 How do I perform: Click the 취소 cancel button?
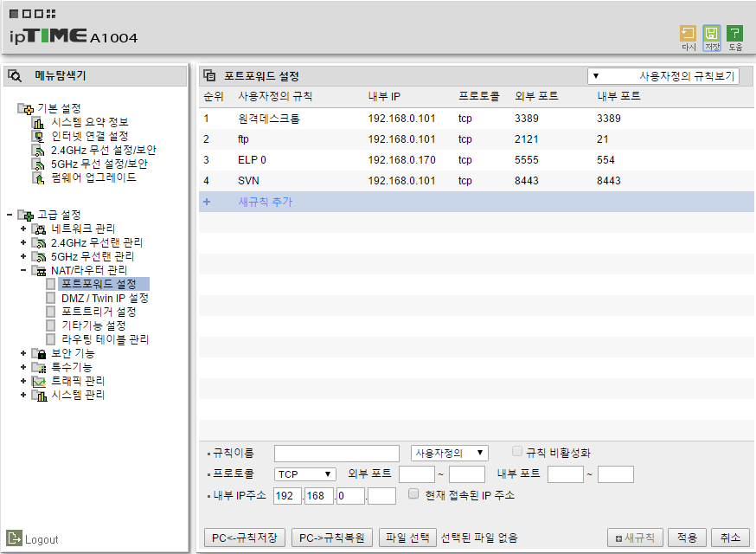[x=730, y=538]
